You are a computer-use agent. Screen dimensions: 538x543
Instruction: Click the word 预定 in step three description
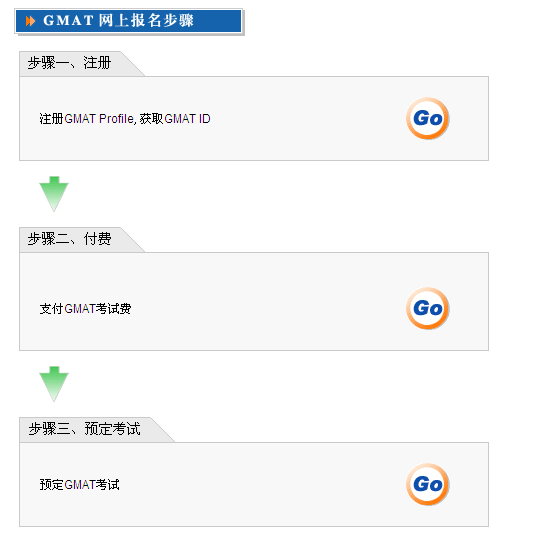pyautogui.click(x=51, y=484)
